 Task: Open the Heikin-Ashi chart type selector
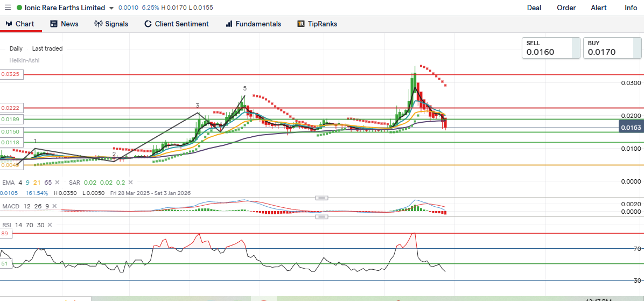pos(24,60)
